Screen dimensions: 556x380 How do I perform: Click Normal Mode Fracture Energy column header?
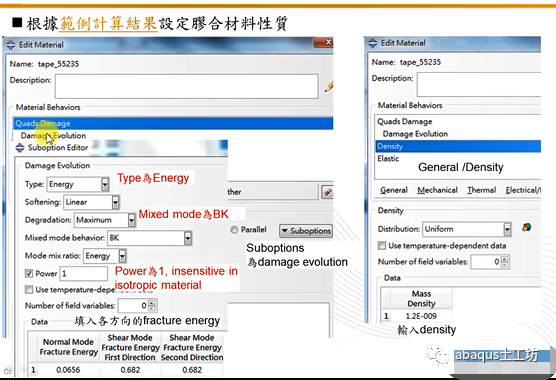(68, 347)
